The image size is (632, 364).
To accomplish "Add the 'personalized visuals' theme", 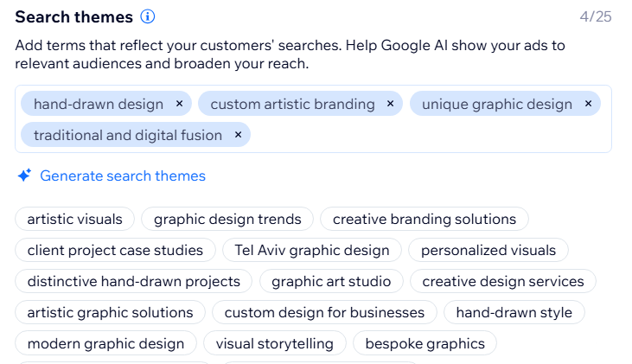I will point(488,251).
